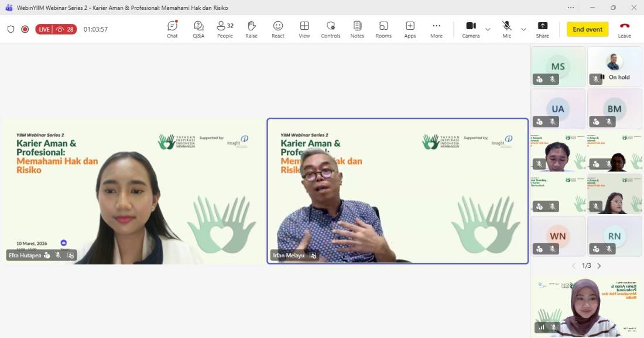Viewport: 644px width, 338px height.
Task: Expand the Mic options arrow
Action: click(x=523, y=29)
